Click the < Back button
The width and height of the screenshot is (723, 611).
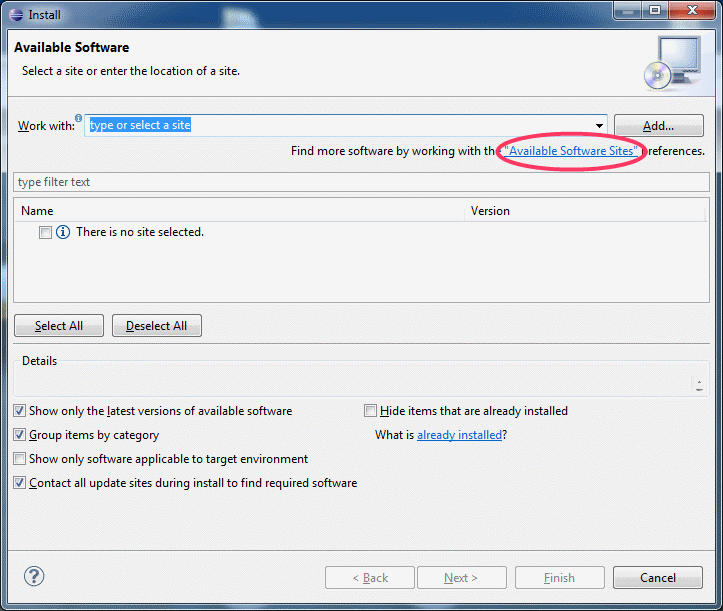click(370, 577)
